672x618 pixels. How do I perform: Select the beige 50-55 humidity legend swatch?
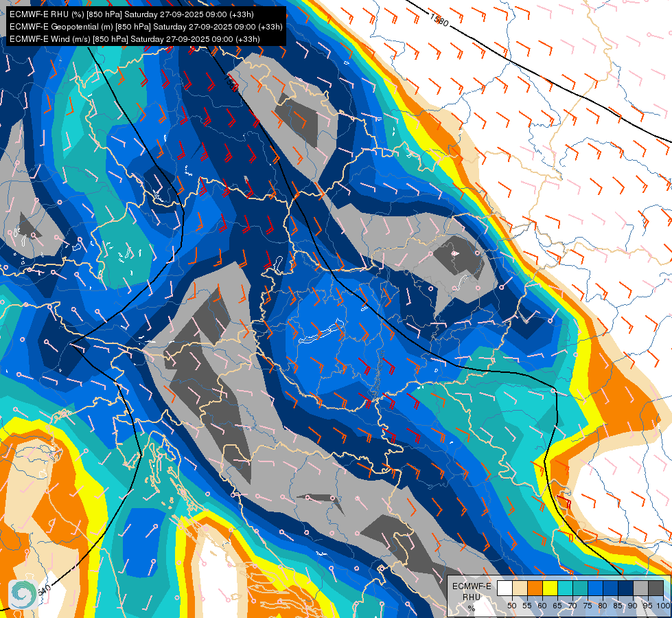coord(520,588)
